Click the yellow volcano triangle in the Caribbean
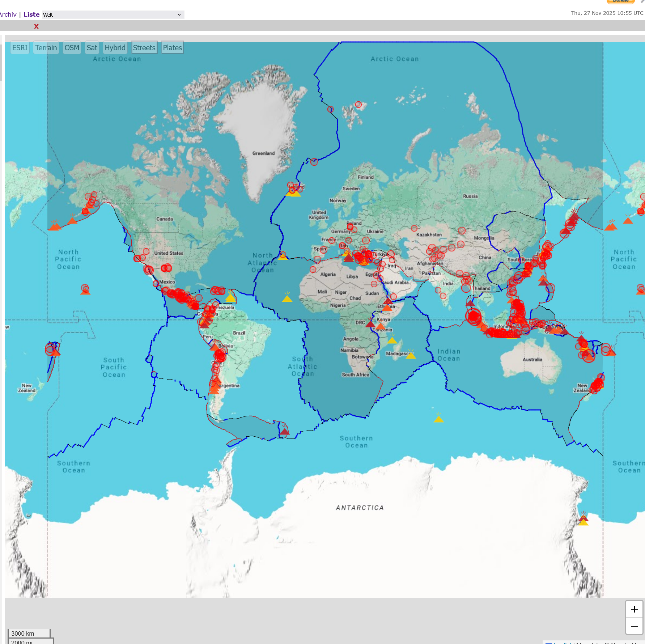Screen dimensions: 645x644 pos(230,298)
